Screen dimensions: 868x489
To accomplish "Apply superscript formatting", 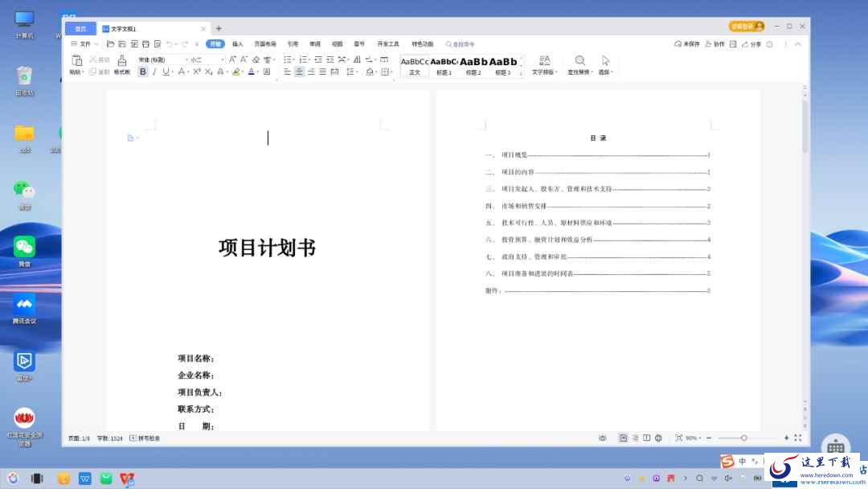I will [x=197, y=72].
